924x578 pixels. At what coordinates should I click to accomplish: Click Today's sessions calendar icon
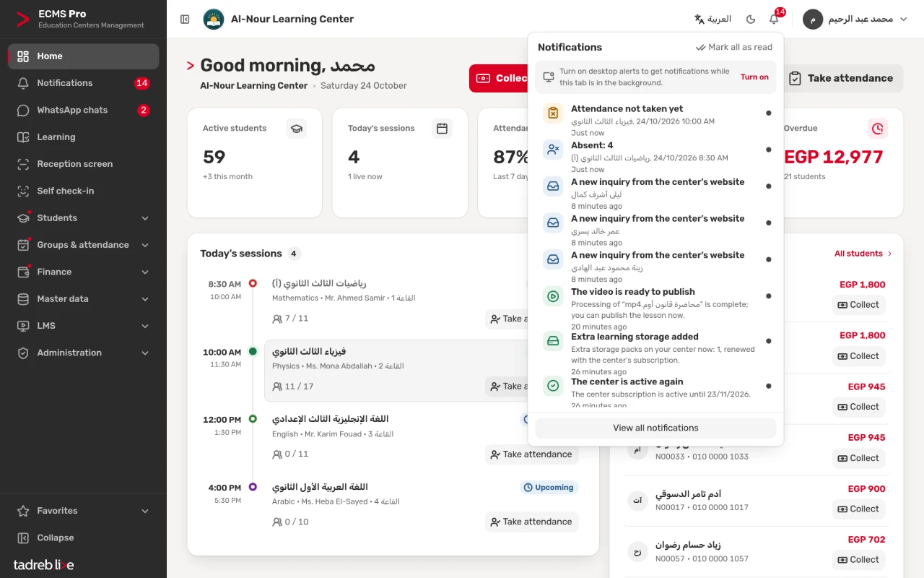coord(442,129)
